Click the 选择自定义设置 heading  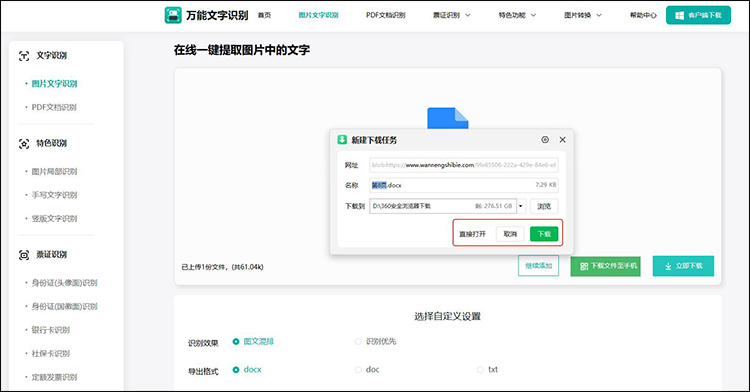point(447,316)
